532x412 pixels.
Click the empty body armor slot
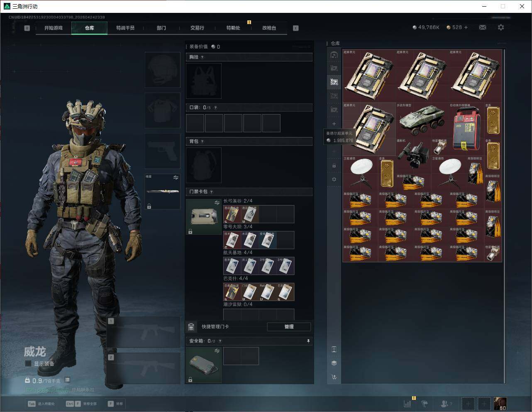162,110
